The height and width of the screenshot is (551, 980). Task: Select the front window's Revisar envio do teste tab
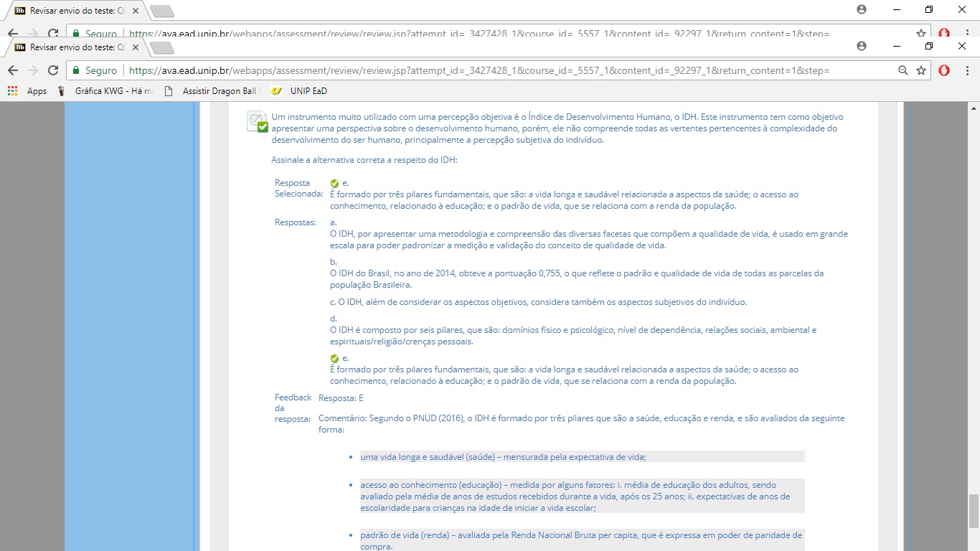coord(76,47)
